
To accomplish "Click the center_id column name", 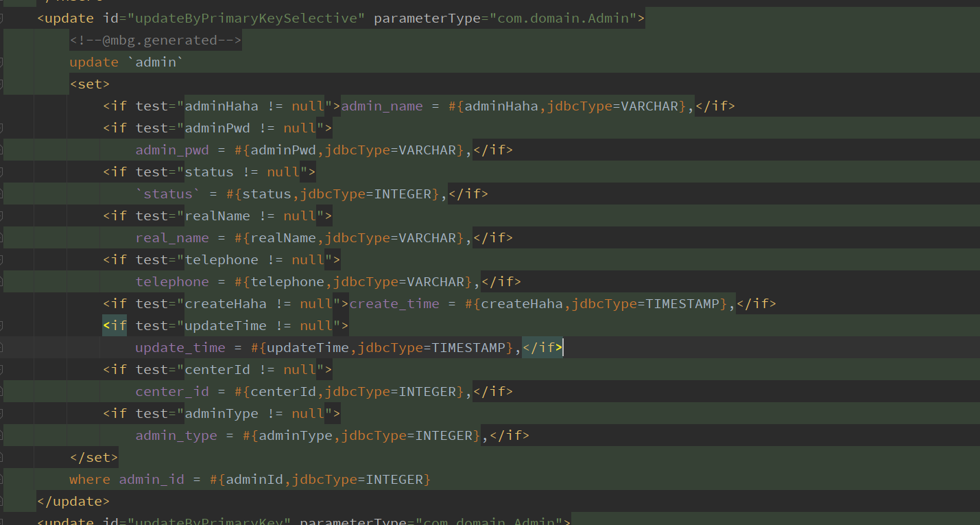I will coord(172,391).
